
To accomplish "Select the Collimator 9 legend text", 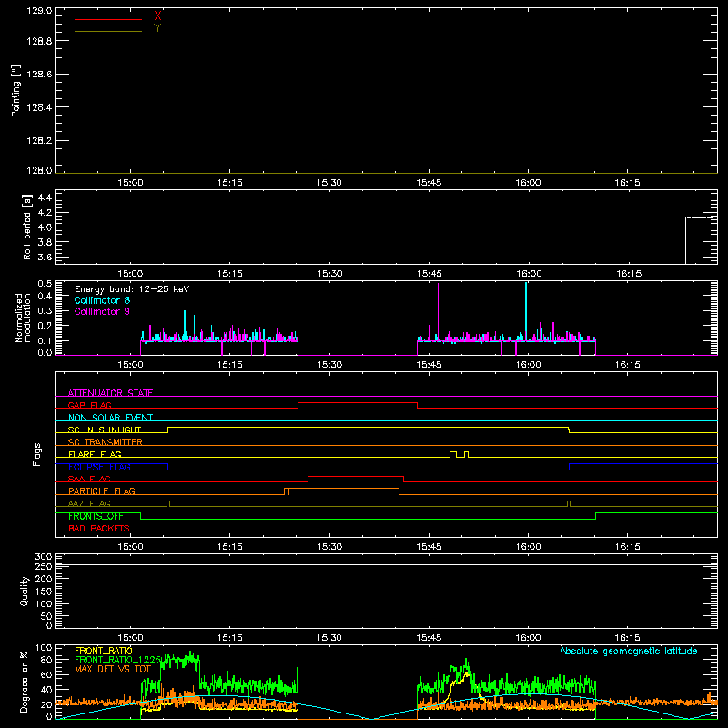I will point(102,311).
